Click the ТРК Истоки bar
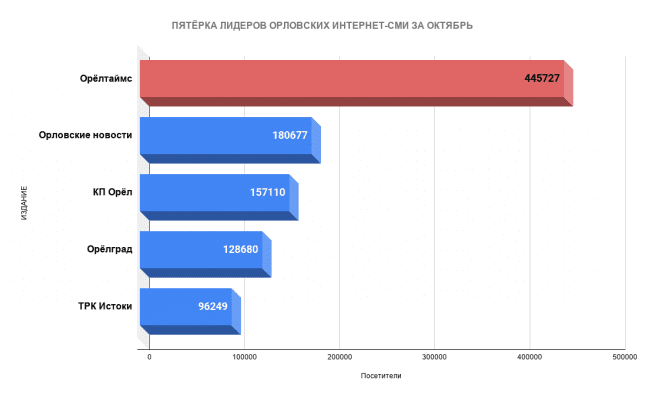Screen dimensions: 645x400 tap(190, 312)
